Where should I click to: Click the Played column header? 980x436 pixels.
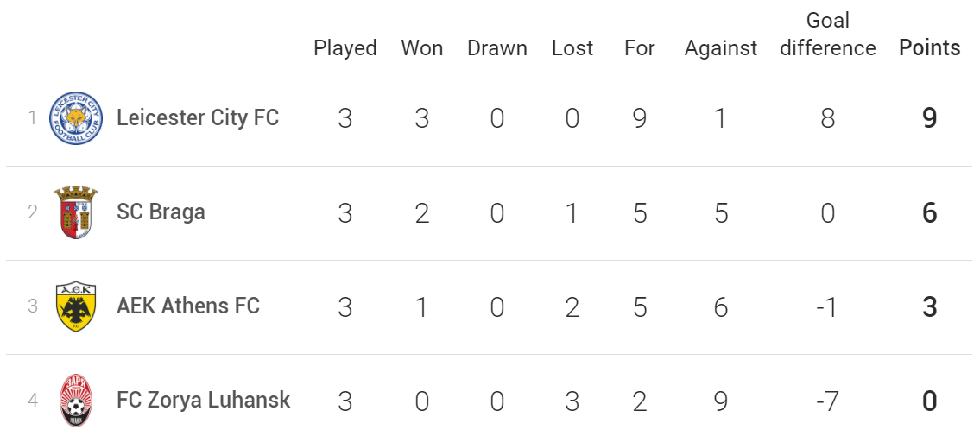coord(345,48)
